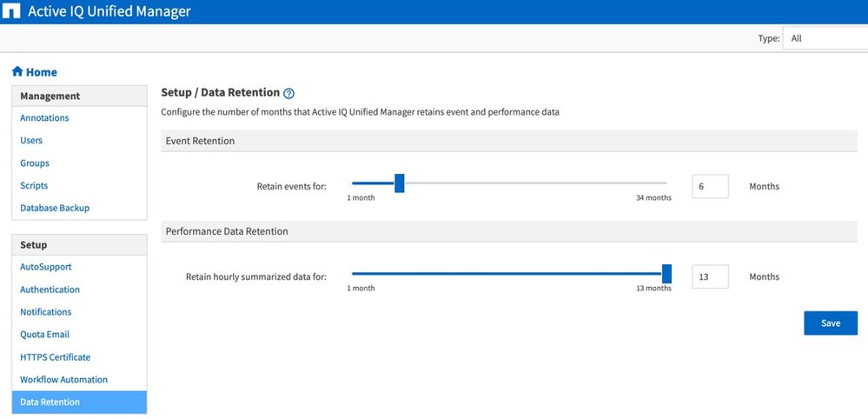Viewport: 868px width, 419px height.
Task: Click the Management section header
Action: point(79,96)
